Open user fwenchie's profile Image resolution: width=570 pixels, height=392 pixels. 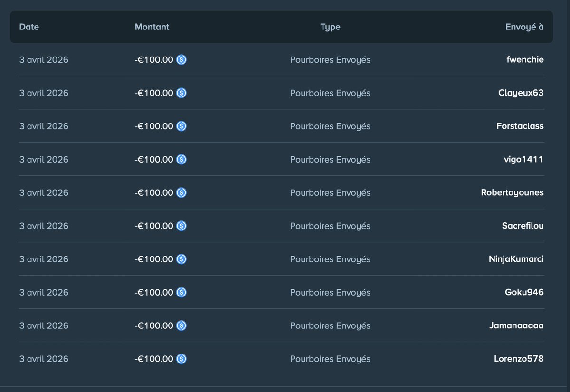pyautogui.click(x=525, y=59)
